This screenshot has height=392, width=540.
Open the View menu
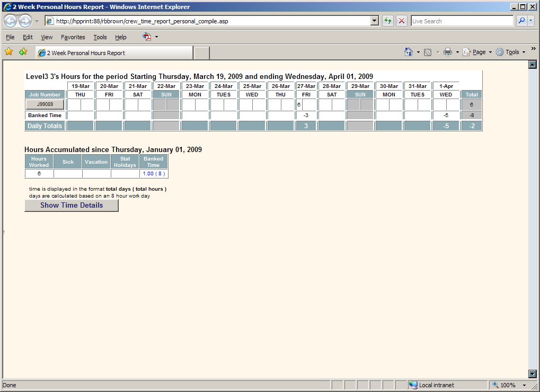coord(47,37)
